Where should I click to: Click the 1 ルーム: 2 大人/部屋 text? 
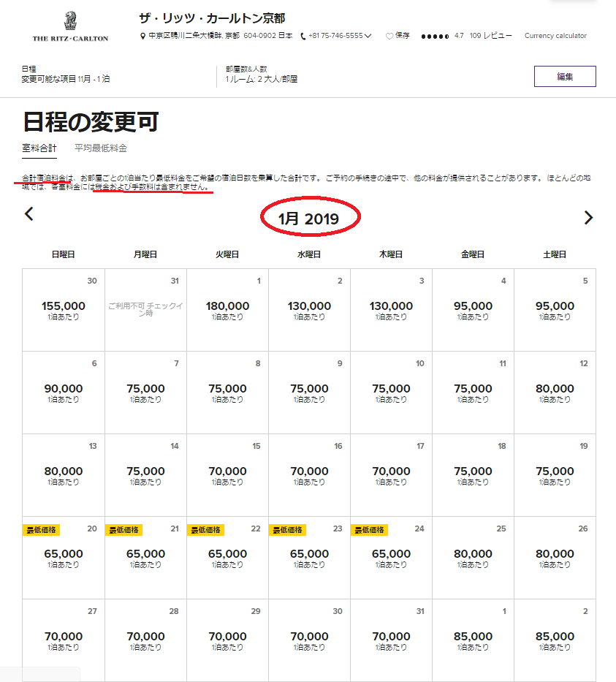pyautogui.click(x=262, y=79)
